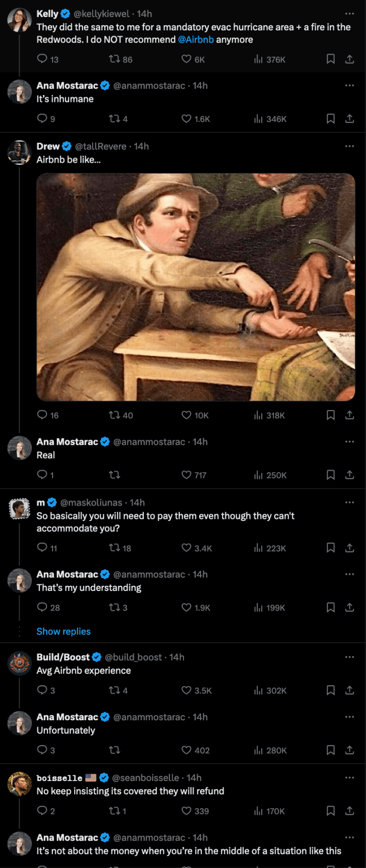Image resolution: width=366 pixels, height=868 pixels.
Task: Expand options menu on Build/Boost's tweet
Action: click(x=350, y=657)
